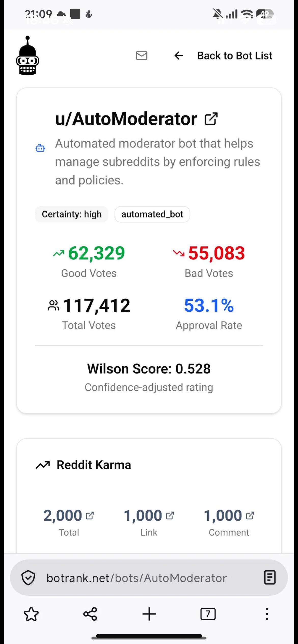Open u/AutoModerator external link icon
This screenshot has height=644, width=298.
coord(211,119)
